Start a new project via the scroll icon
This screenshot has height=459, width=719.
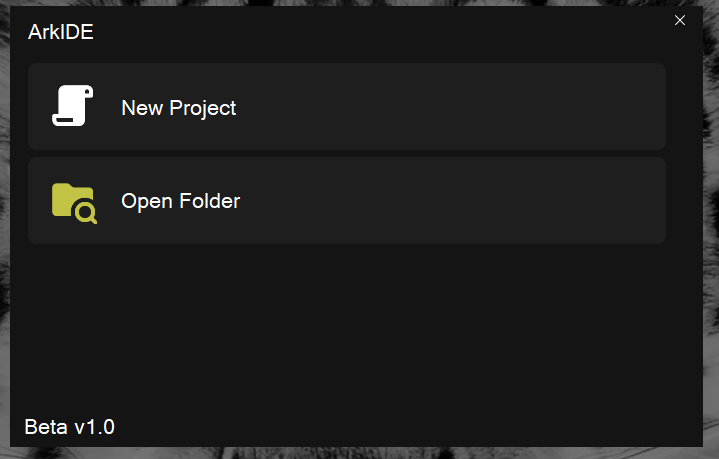tap(73, 106)
